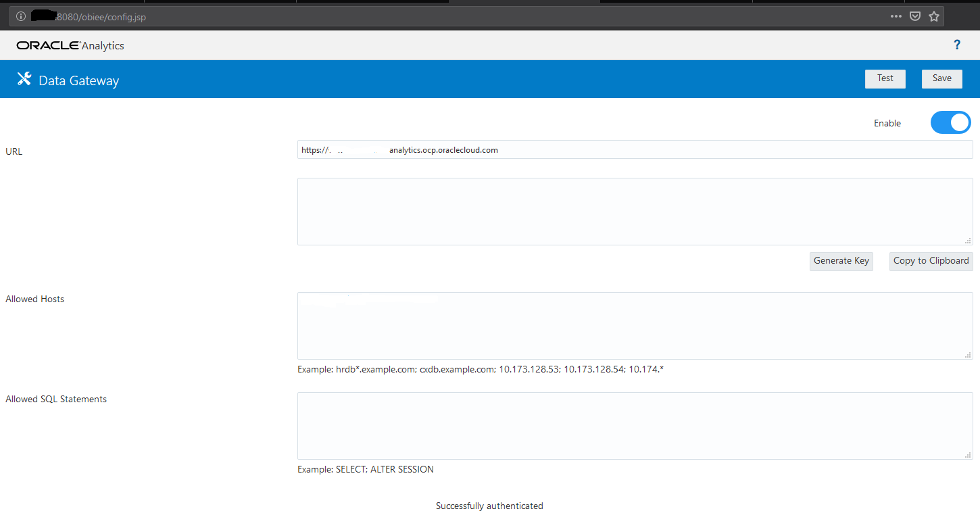The image size is (980, 530).
Task: Click the 'Enable' label text
Action: [x=887, y=123]
